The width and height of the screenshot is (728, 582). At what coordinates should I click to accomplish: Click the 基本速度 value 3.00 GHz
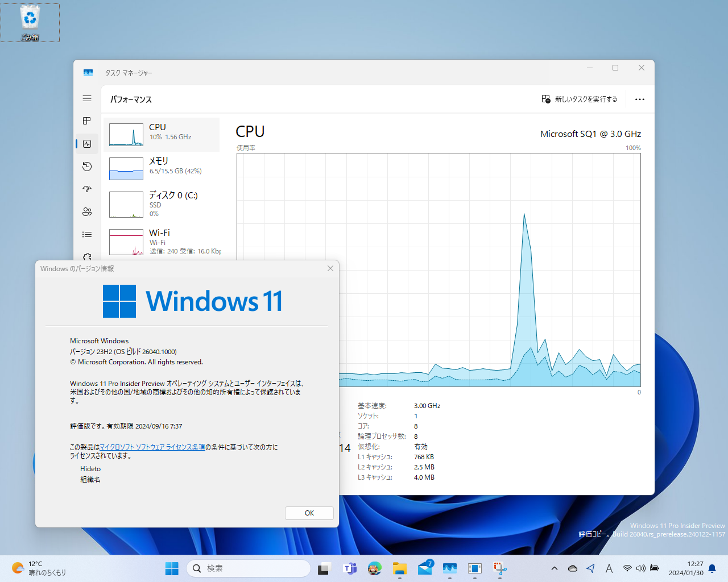427,406
